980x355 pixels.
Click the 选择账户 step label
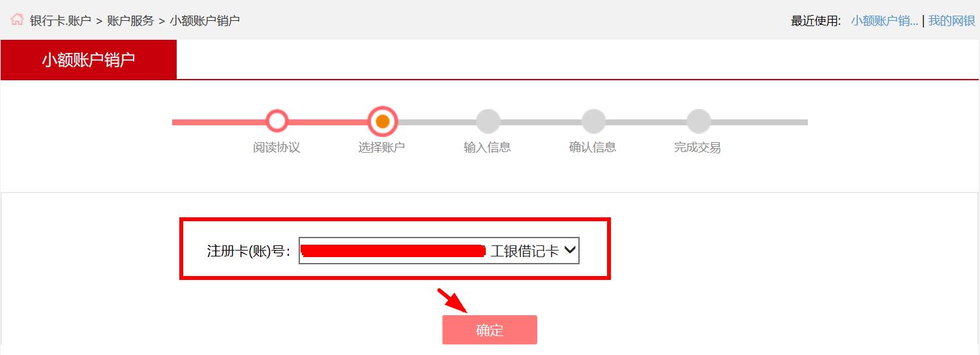[x=381, y=147]
